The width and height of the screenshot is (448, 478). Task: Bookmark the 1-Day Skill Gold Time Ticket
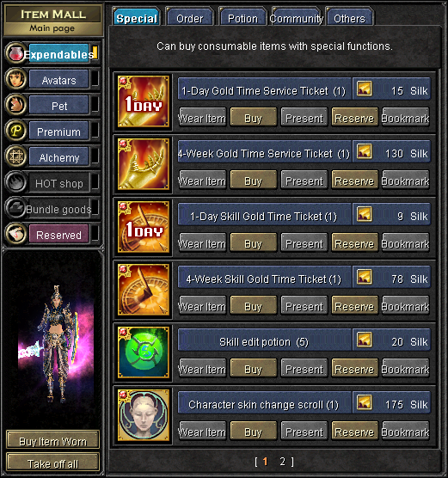pyautogui.click(x=405, y=242)
